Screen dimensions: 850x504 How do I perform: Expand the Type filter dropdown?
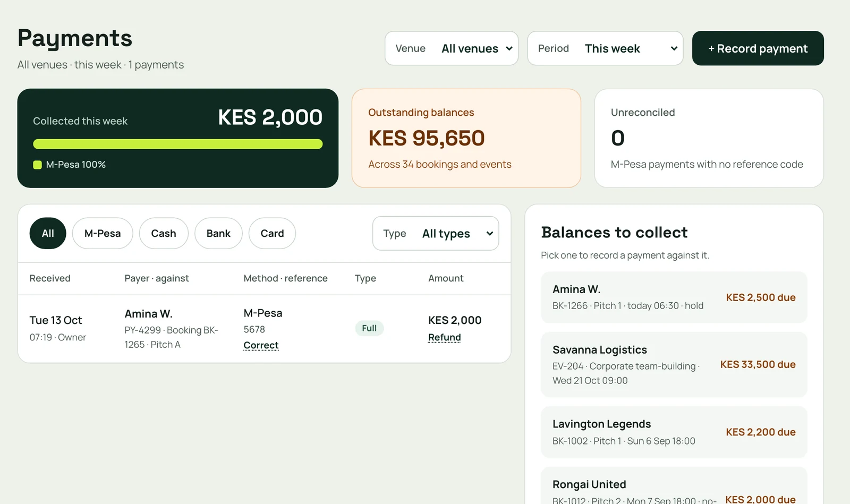pos(436,233)
